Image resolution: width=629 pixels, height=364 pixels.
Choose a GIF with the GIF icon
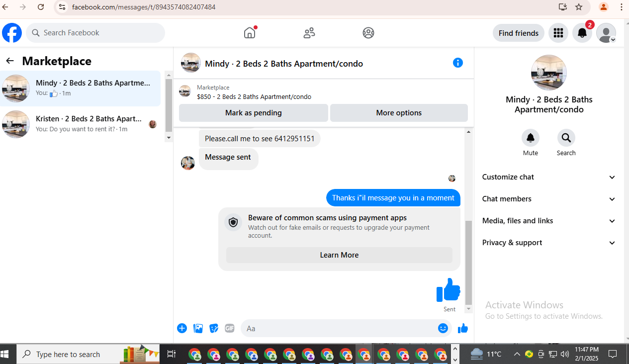(229, 328)
